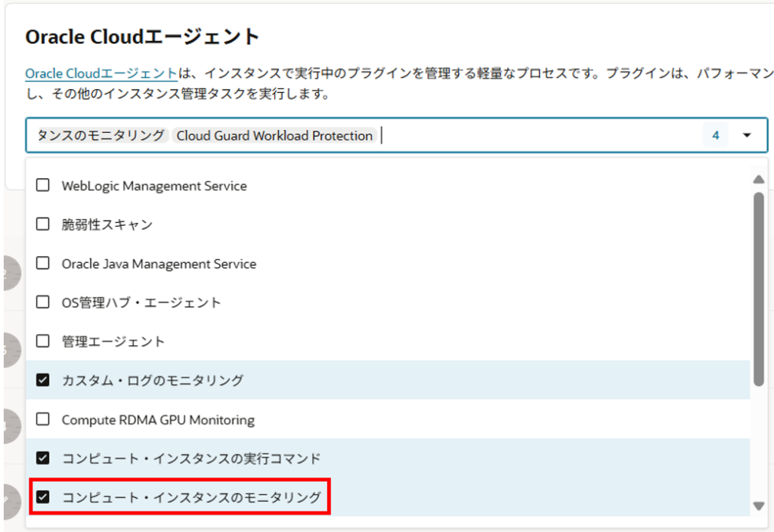774x532 pixels.
Task: Tick the Compute RDMA GPU Monitoring checkbox
Action: tap(43, 419)
